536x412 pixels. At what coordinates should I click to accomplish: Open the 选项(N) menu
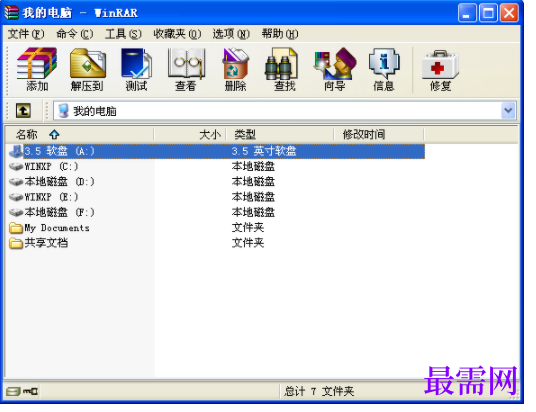[x=231, y=34]
